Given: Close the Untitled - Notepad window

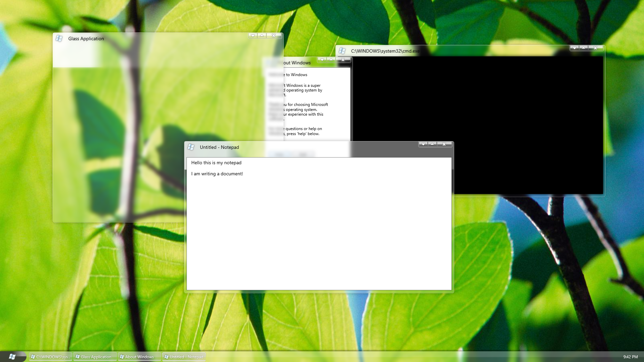Looking at the screenshot, I should (444, 144).
